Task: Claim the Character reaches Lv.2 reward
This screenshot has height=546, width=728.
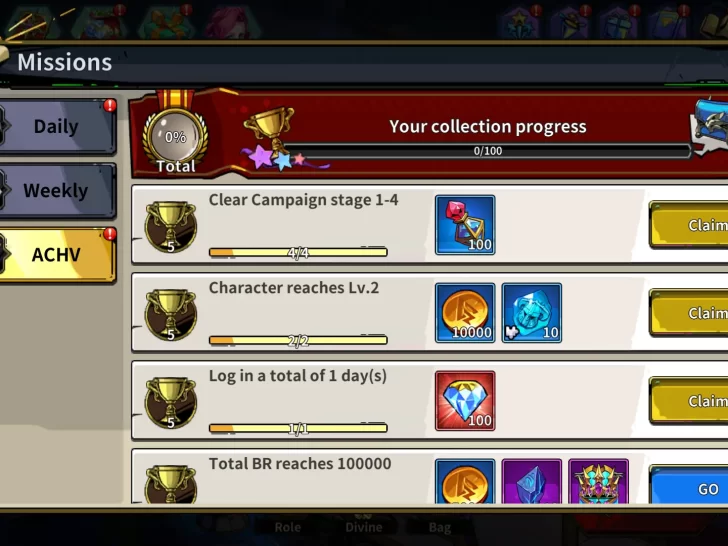Action: [x=689, y=313]
